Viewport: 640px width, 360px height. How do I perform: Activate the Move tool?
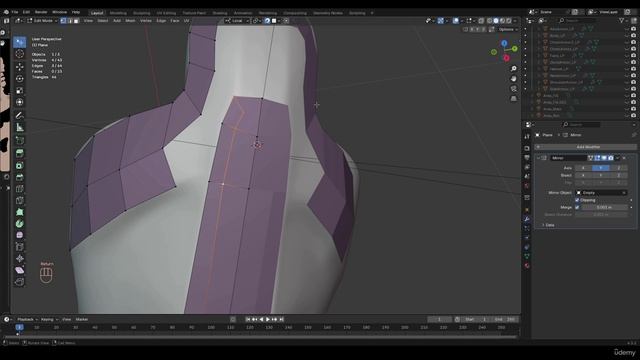pyautogui.click(x=20, y=67)
